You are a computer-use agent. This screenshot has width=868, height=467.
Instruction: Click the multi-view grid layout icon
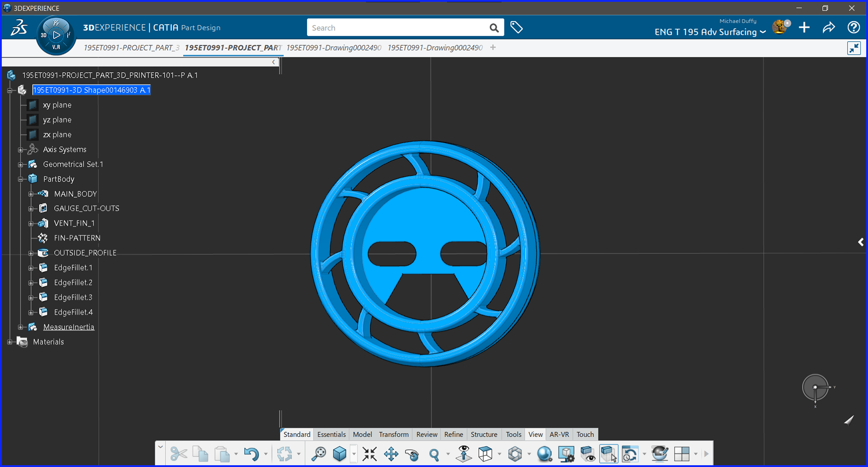click(x=682, y=453)
